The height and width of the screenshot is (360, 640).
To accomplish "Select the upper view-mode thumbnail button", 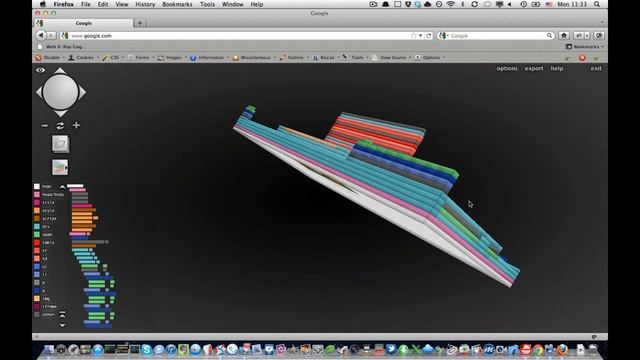I will coord(60,144).
